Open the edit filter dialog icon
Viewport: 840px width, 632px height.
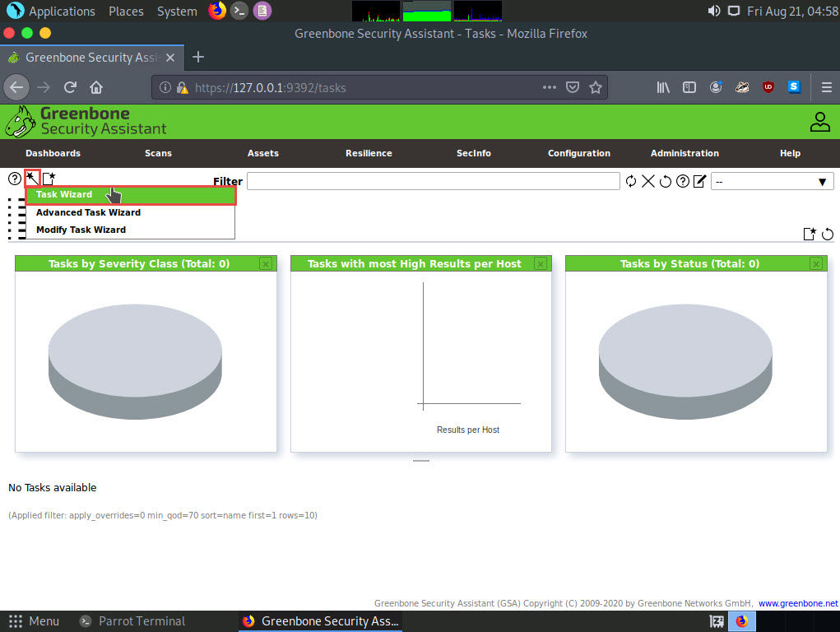[699, 182]
